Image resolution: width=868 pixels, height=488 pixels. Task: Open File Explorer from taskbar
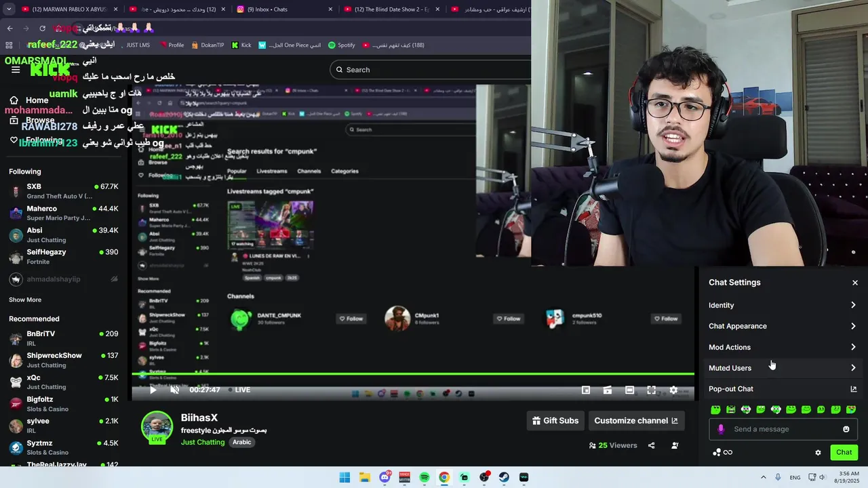364,477
